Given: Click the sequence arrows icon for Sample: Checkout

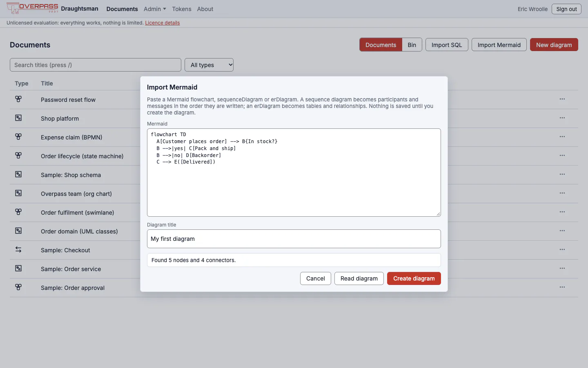Looking at the screenshot, I should pyautogui.click(x=18, y=249).
